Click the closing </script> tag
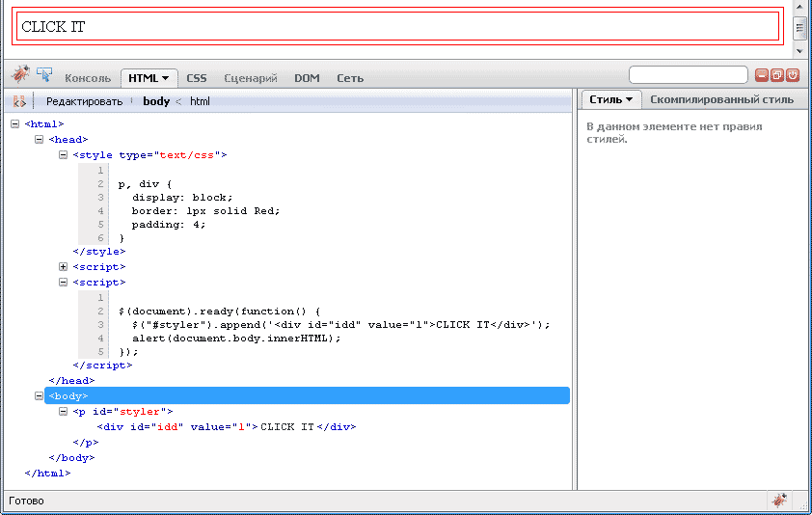This screenshot has height=515, width=812. tap(102, 366)
